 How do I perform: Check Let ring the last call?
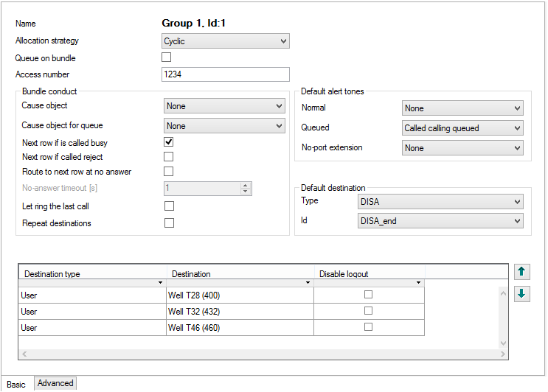169,206
